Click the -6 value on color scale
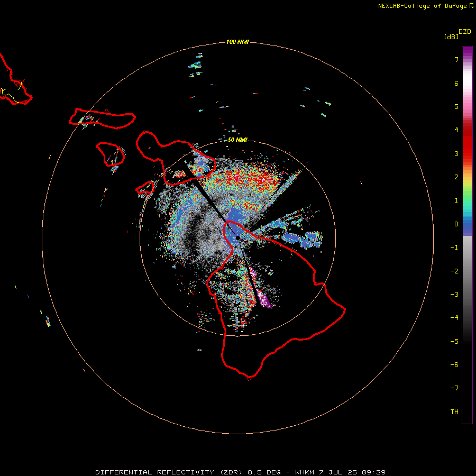Screen dimensions: 476x476 (x=454, y=364)
